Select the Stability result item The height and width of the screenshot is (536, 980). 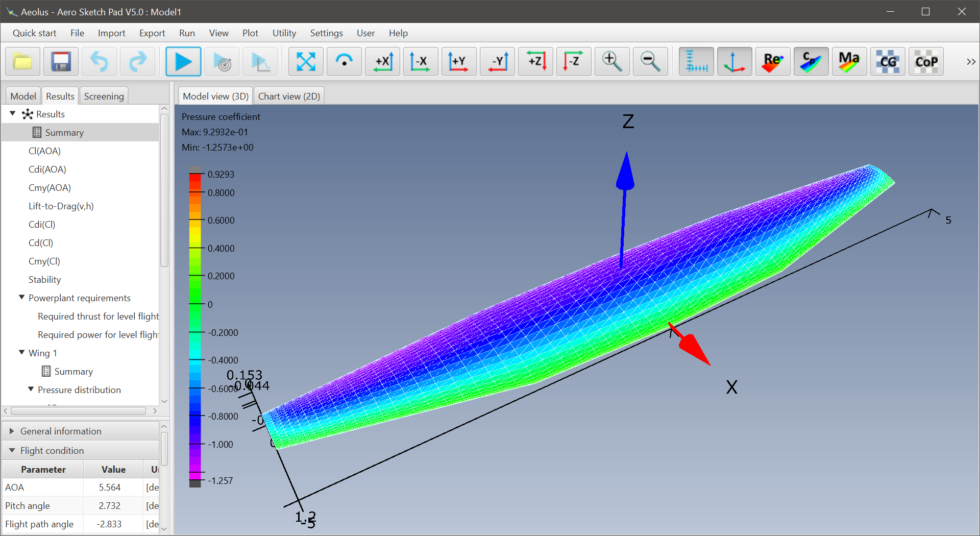(x=44, y=279)
